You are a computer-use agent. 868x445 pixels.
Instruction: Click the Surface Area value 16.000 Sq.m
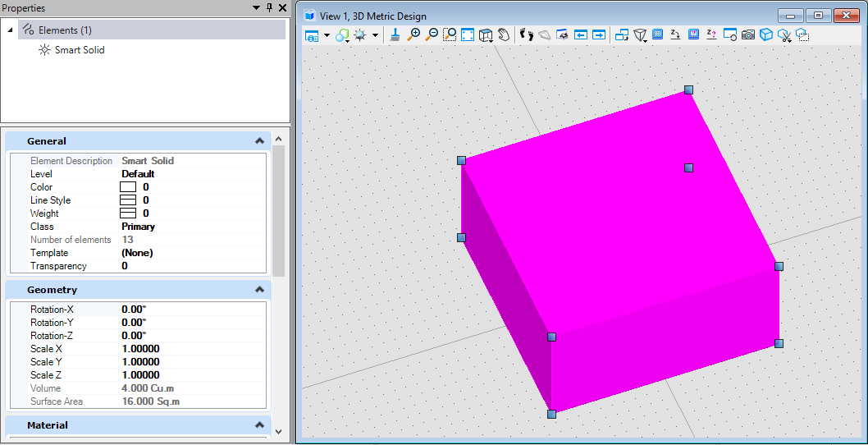pos(151,401)
